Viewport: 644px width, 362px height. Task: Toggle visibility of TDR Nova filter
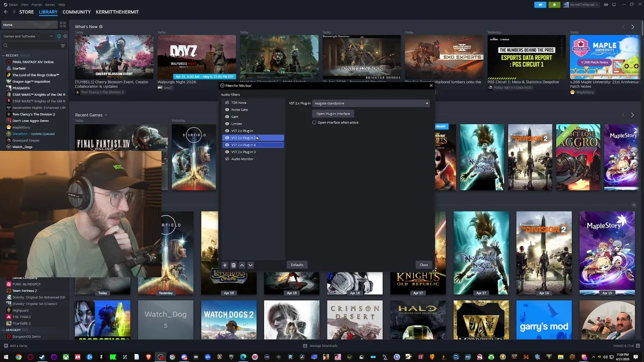227,103
